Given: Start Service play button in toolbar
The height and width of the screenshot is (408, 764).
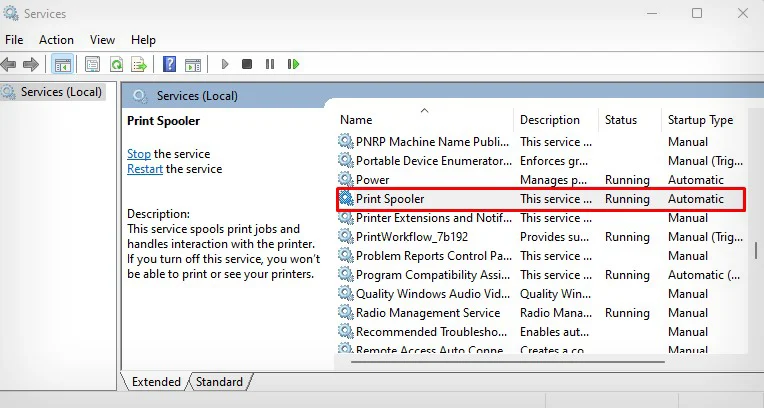Looking at the screenshot, I should tap(225, 64).
